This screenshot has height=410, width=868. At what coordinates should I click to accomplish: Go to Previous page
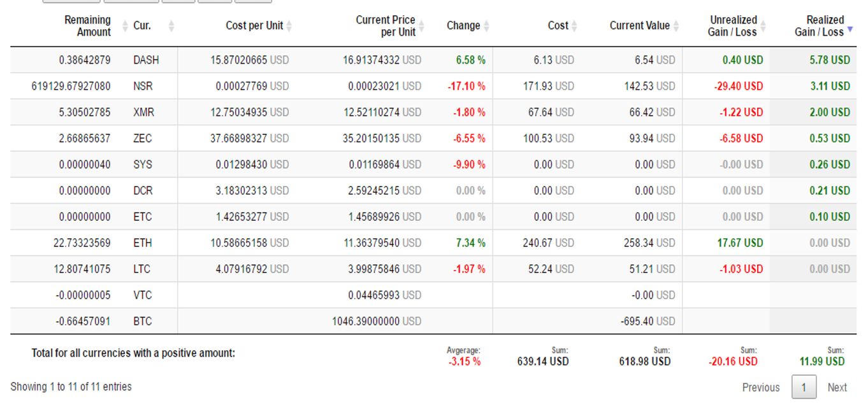tap(761, 387)
